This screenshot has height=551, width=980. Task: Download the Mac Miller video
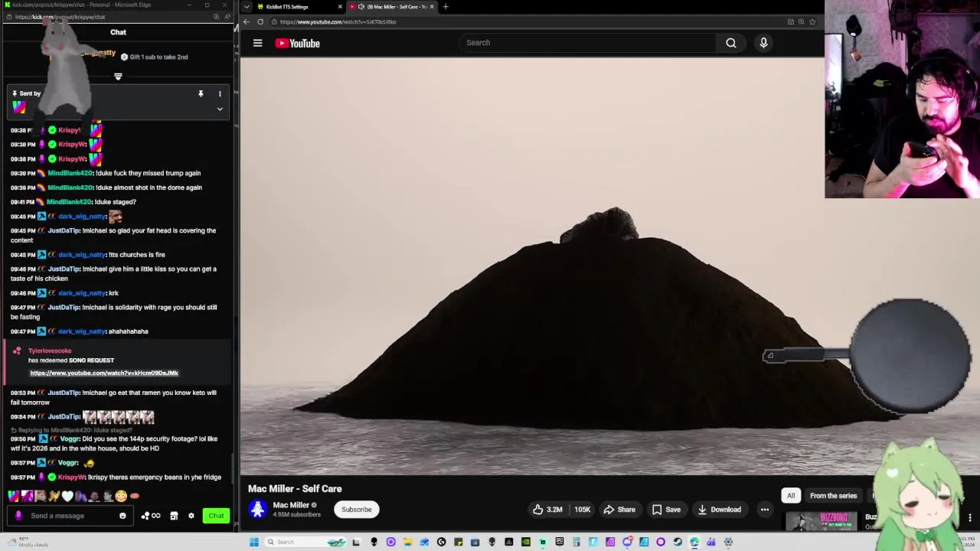pyautogui.click(x=718, y=510)
